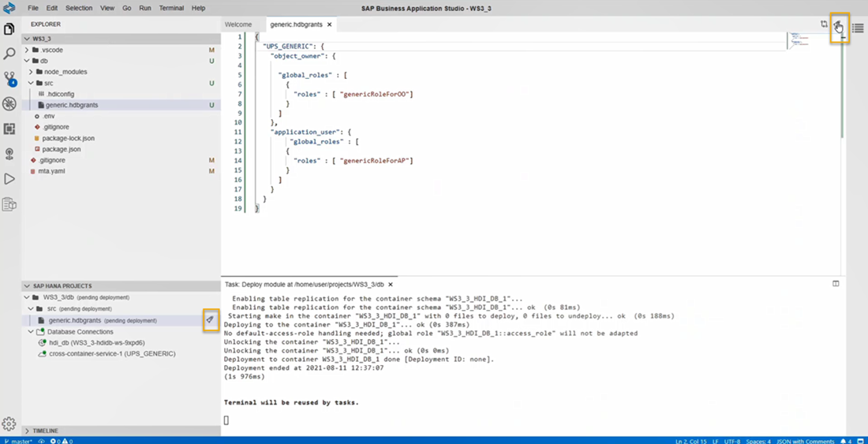The image size is (868, 444).
Task: Open the Run menu
Action: pos(146,9)
